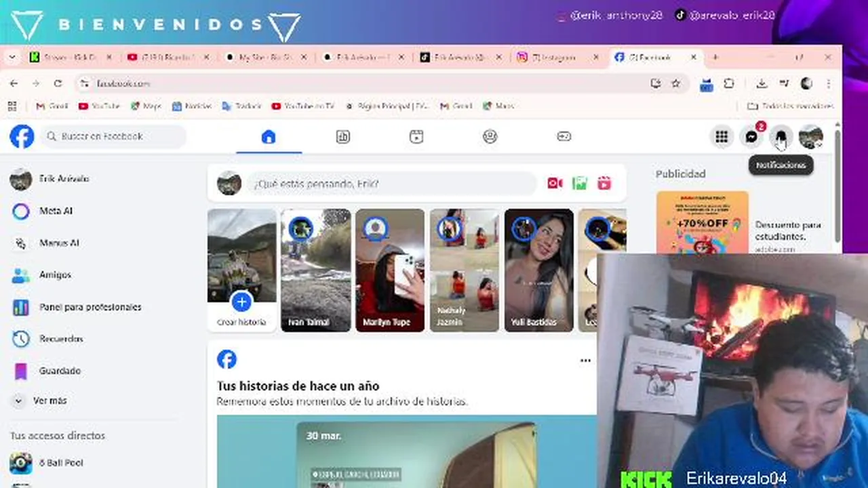Screen dimensions: 868x488
Task: Open the Facebook menu grid icon
Action: [x=722, y=137]
